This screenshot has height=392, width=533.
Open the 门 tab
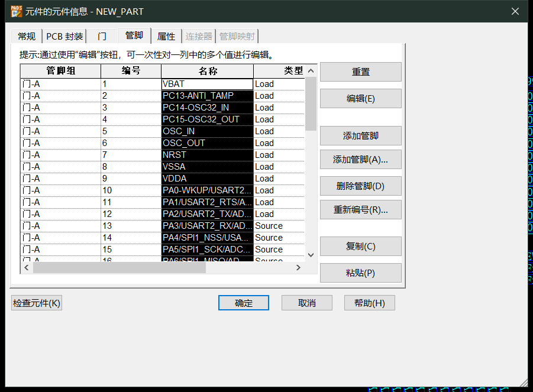[x=102, y=36]
